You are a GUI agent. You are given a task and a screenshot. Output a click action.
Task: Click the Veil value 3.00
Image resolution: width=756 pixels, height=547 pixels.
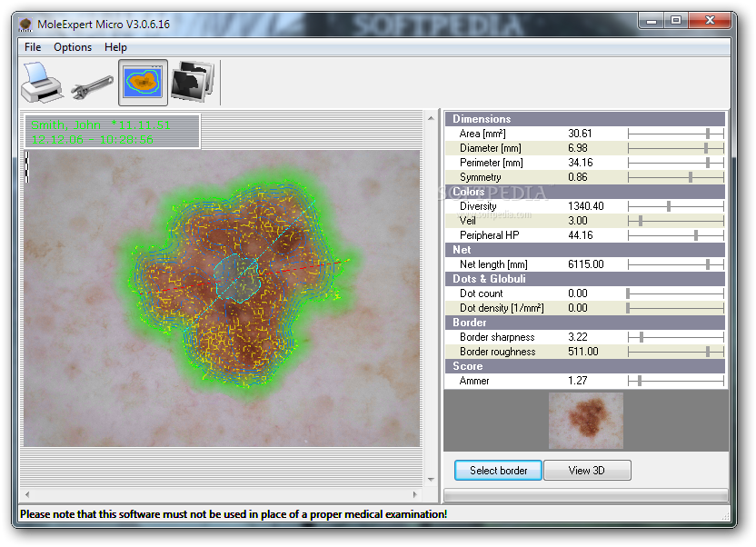578,221
